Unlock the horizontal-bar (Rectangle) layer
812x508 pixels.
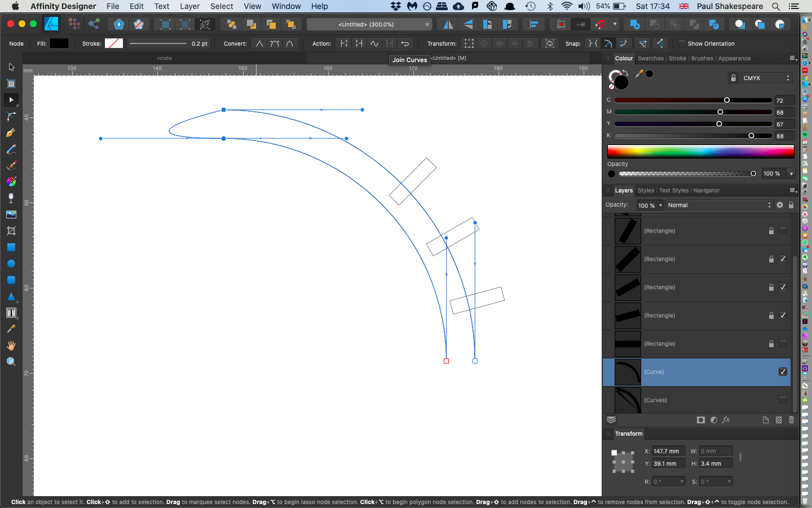pos(771,343)
